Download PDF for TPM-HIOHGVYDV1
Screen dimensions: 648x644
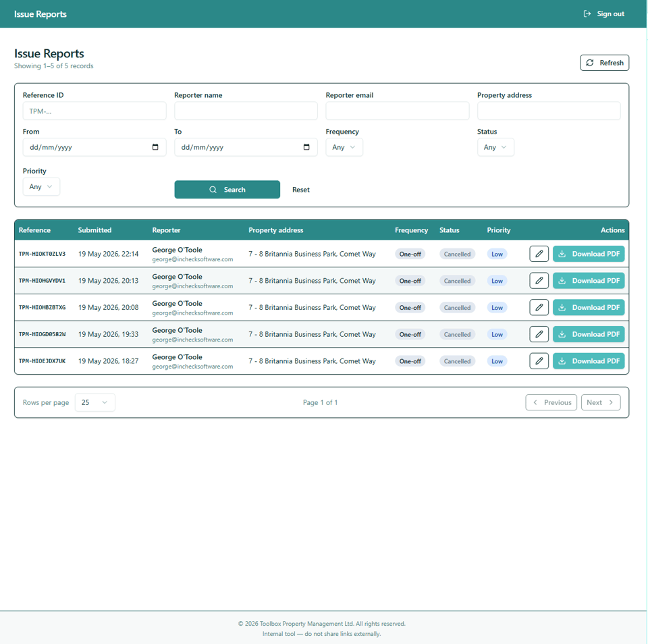pyautogui.click(x=589, y=281)
